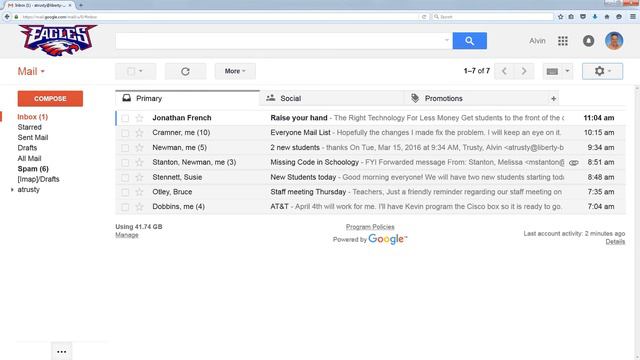The height and width of the screenshot is (360, 640).
Task: Select the Dobbins email checkbox
Action: point(125,207)
